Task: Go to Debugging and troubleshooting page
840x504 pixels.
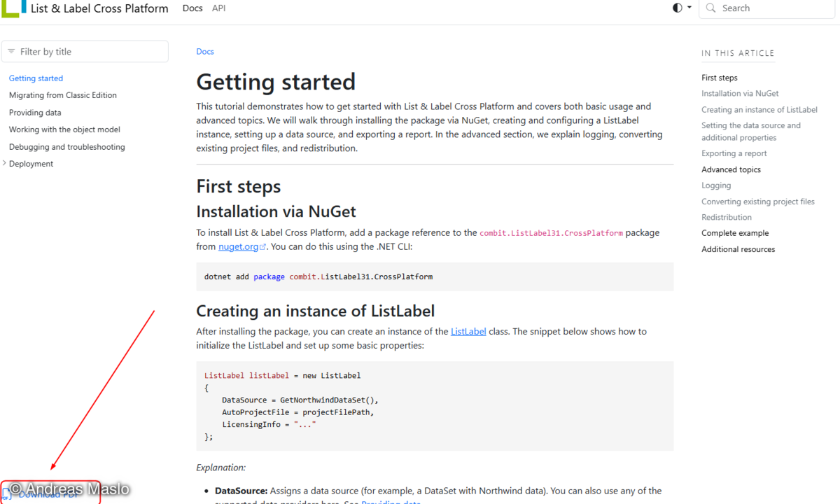Action: coord(67,147)
